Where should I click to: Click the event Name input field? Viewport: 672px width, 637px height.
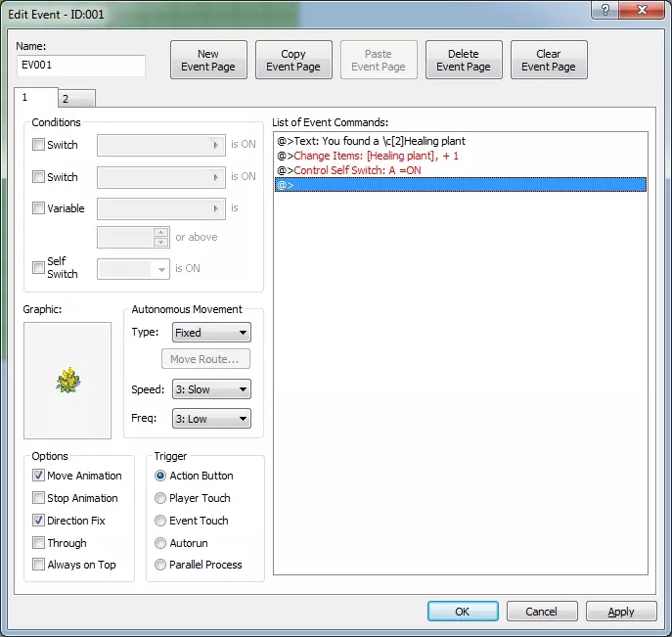coord(81,66)
